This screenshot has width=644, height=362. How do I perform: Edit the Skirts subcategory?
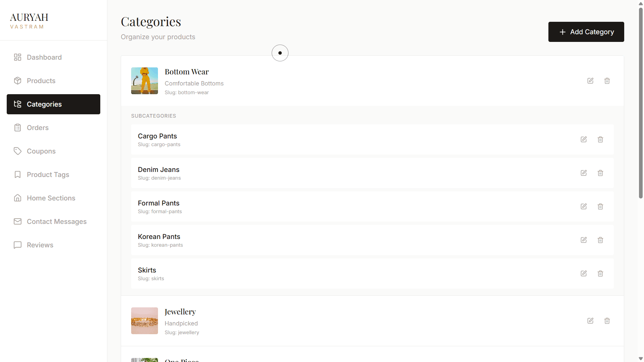(x=584, y=274)
